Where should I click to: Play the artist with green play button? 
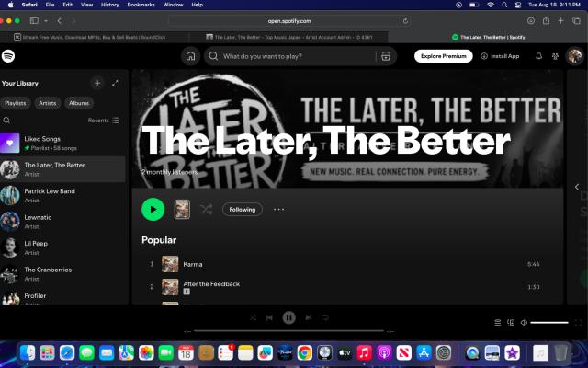click(x=153, y=209)
